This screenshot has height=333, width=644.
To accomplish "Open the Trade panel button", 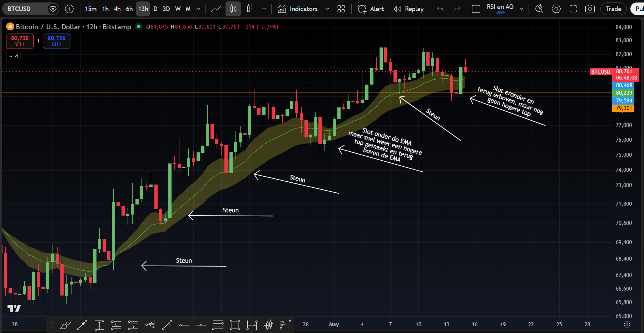I will click(614, 9).
